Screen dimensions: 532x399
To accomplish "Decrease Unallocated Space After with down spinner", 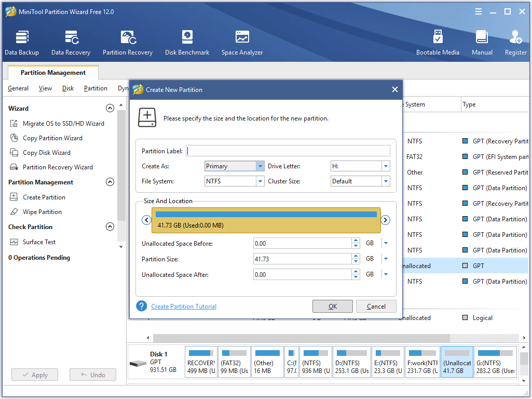I will [x=356, y=277].
